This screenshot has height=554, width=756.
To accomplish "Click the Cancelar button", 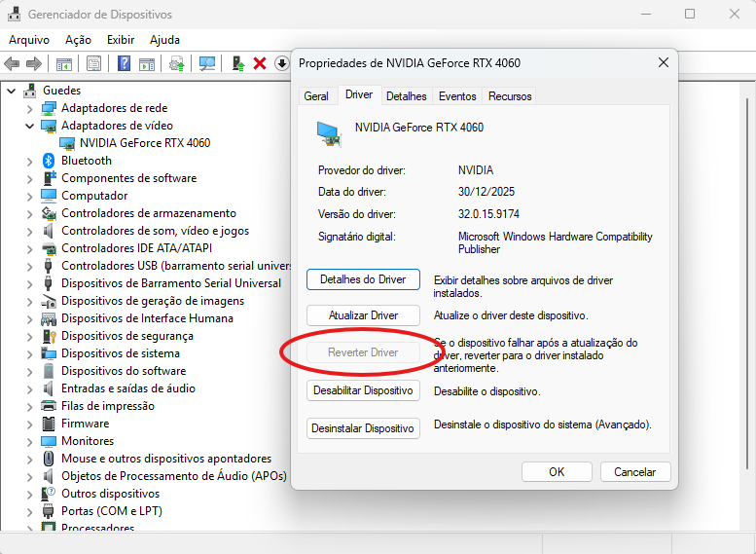I will [635, 471].
